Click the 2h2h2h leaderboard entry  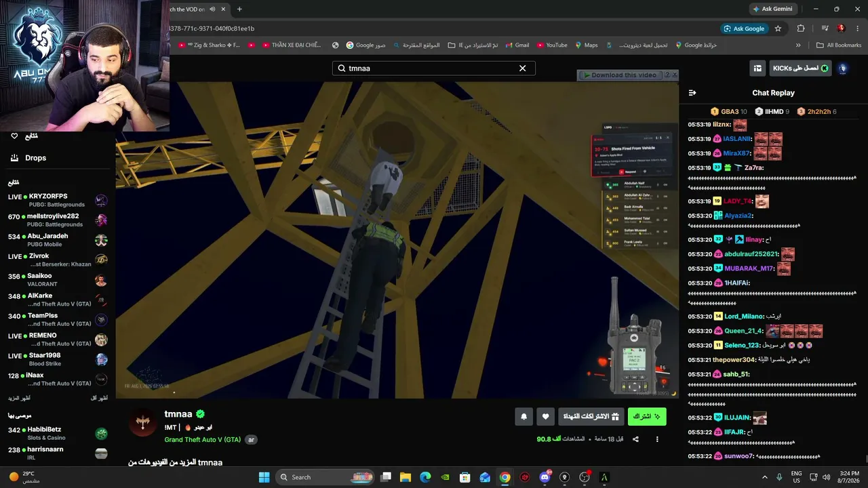pos(816,111)
